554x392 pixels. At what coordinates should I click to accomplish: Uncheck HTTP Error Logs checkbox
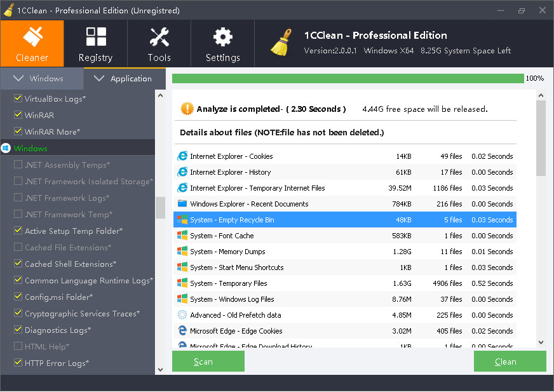18,362
